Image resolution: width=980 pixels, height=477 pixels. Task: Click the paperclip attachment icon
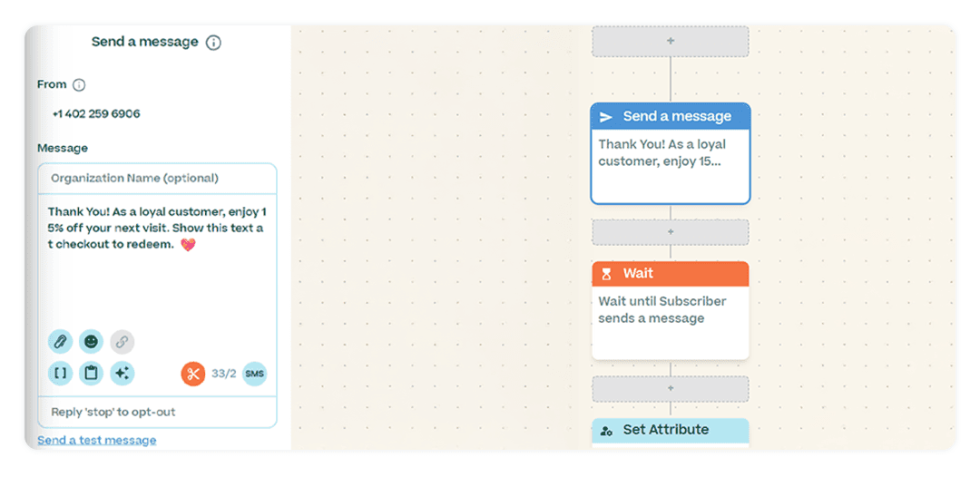coord(60,342)
